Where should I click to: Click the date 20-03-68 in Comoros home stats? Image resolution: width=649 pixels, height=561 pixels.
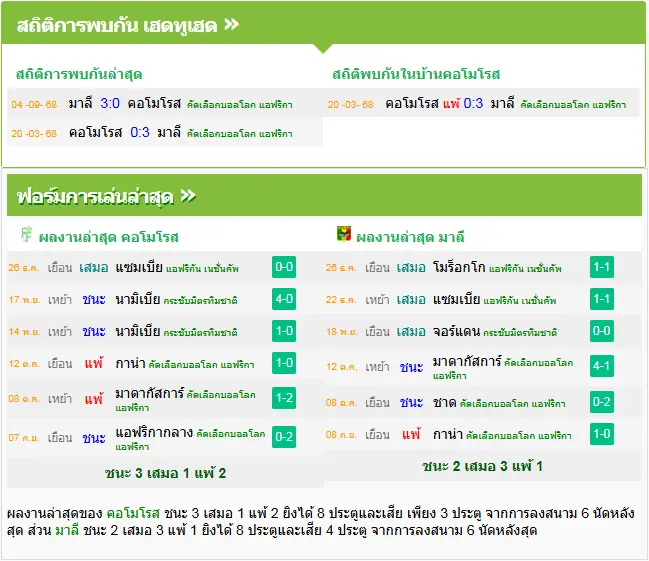(x=350, y=104)
